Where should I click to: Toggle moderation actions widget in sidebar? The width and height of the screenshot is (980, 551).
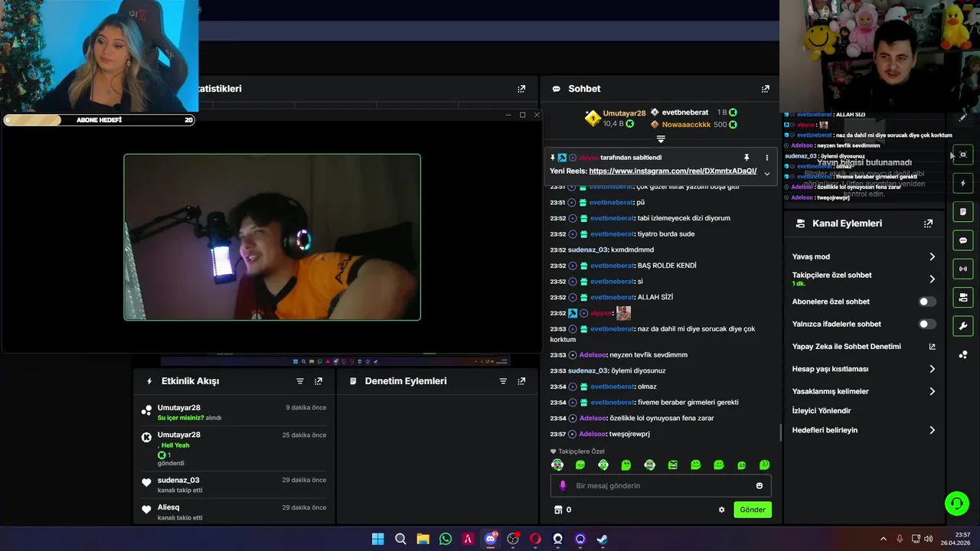coord(963,212)
